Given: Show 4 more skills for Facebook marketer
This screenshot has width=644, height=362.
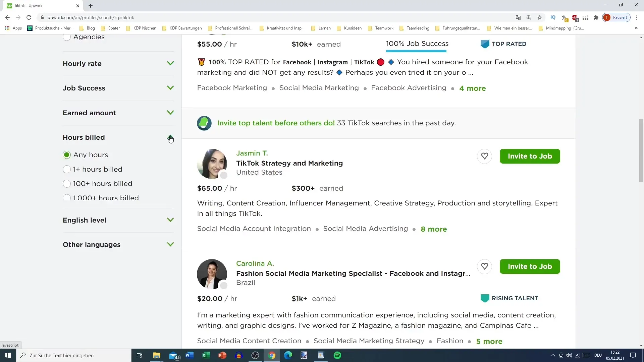Looking at the screenshot, I should click(x=472, y=88).
